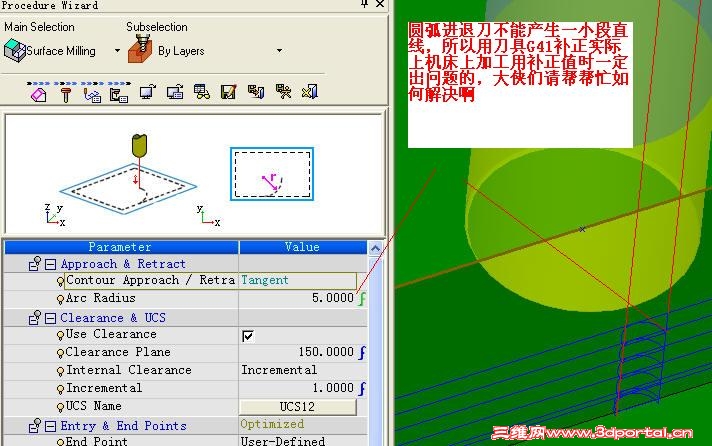Select the UCS Name parameter label
This screenshot has height=446, width=712.
coord(94,406)
